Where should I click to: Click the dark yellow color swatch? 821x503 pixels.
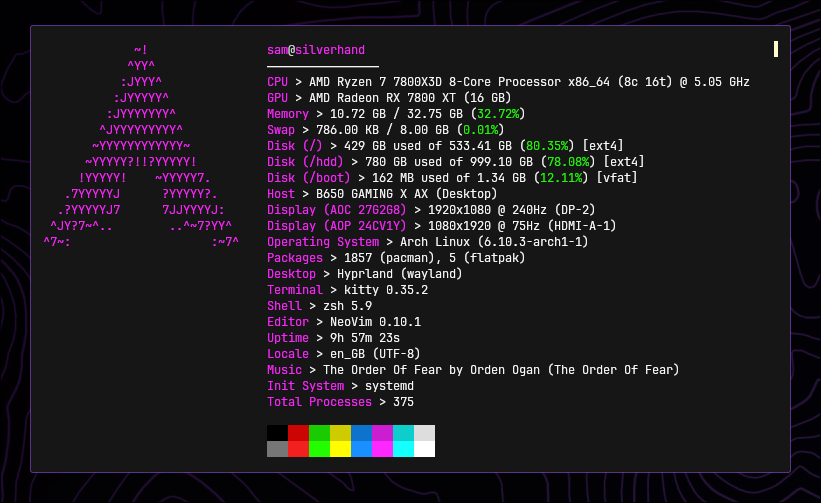pos(340,433)
